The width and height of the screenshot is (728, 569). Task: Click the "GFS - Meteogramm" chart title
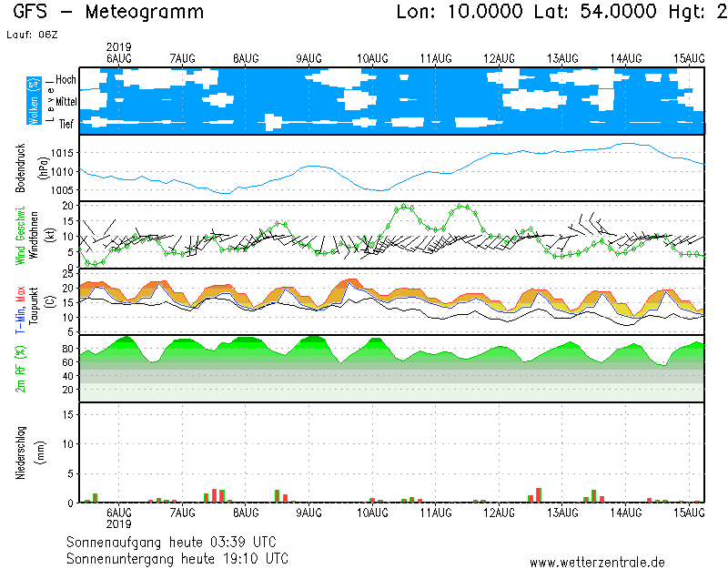pyautogui.click(x=109, y=12)
